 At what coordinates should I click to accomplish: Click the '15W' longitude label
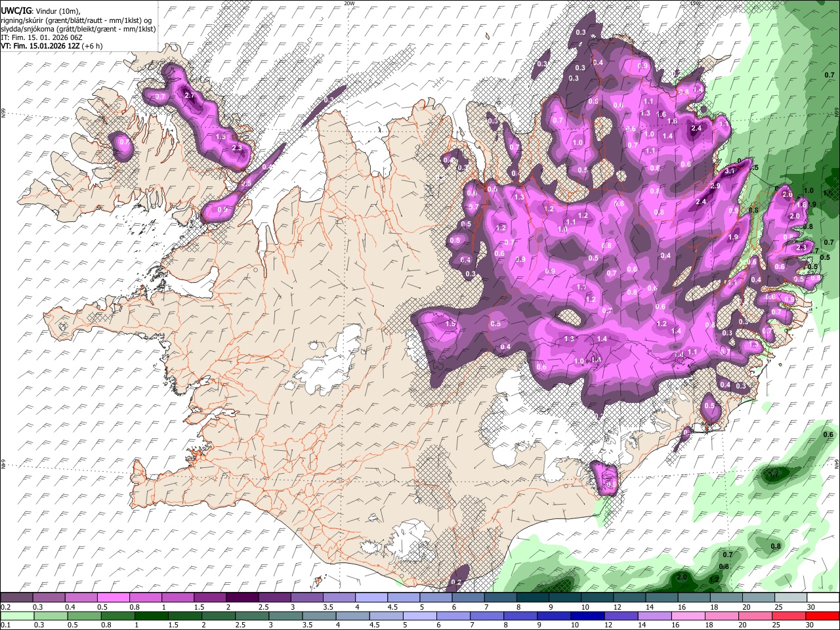point(695,3)
